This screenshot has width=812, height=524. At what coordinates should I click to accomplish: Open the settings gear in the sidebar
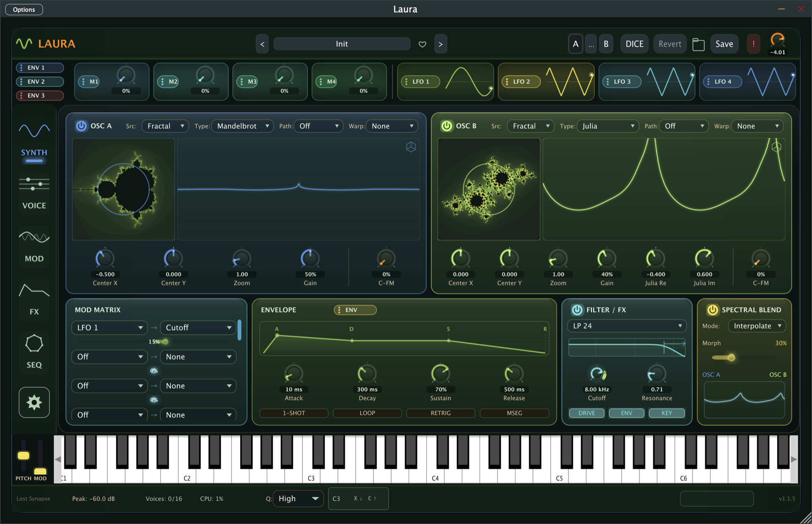click(x=34, y=402)
